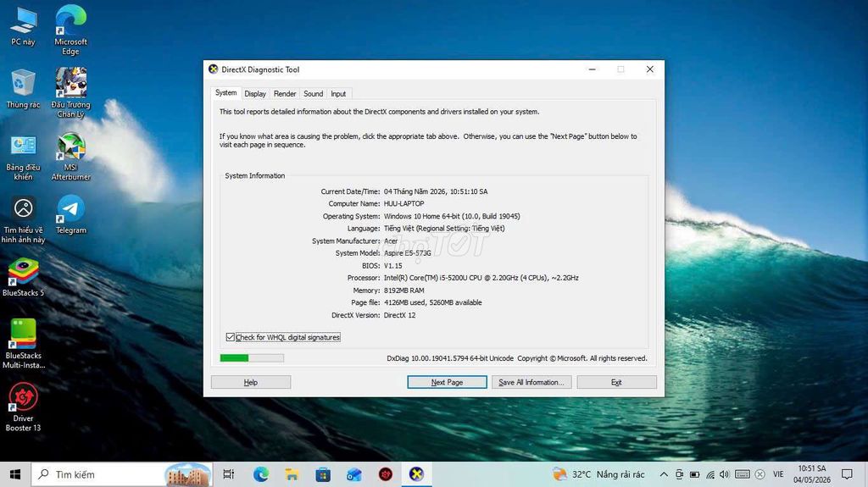This screenshot has height=487, width=868.
Task: Launch BlueStacks 5 desktop shortcut
Action: pyautogui.click(x=23, y=277)
